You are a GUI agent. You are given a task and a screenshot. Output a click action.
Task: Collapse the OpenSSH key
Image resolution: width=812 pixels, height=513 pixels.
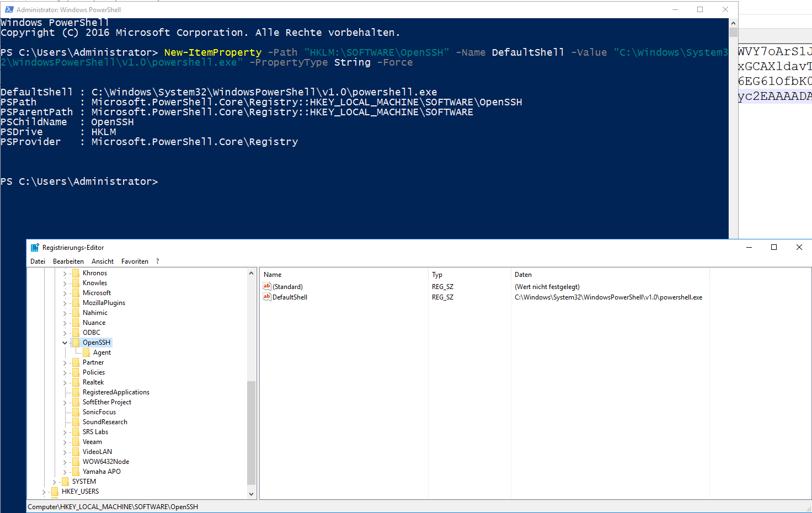point(65,343)
